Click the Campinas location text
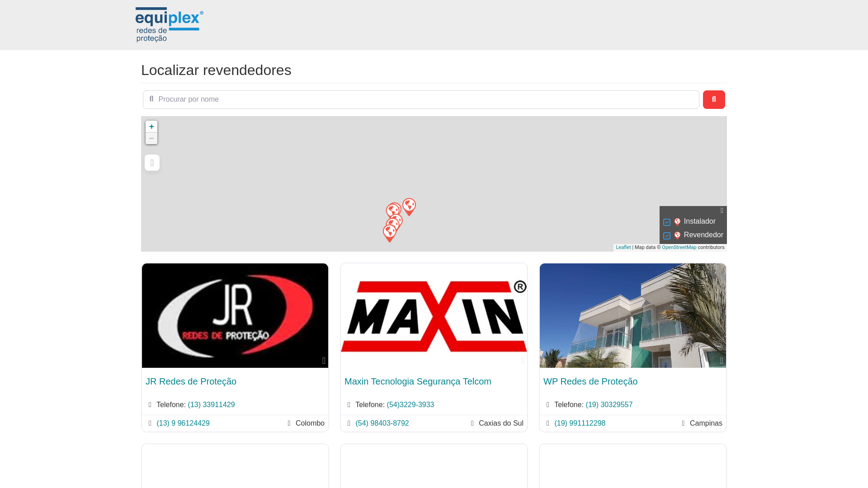Screen dimensions: 868x488 (x=706, y=423)
